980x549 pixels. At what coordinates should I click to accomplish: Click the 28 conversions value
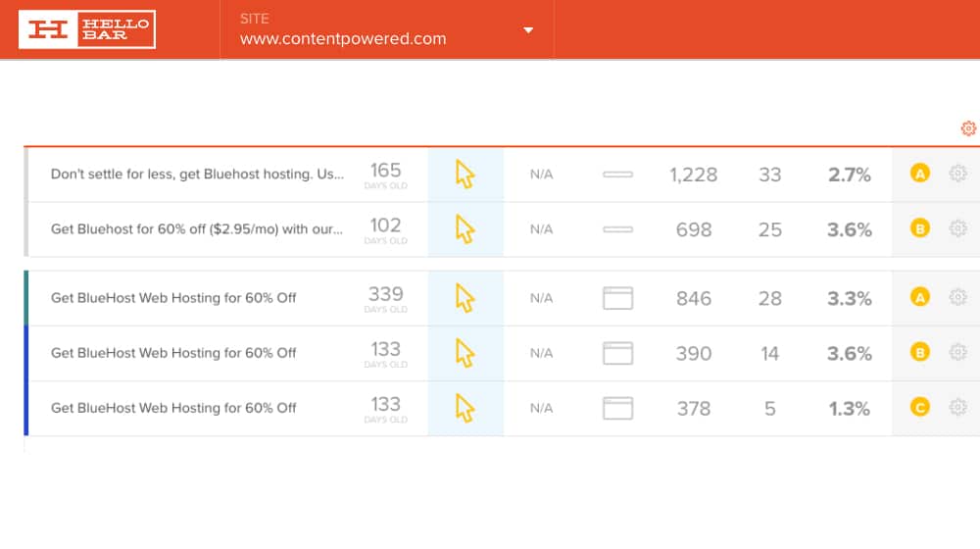coord(770,299)
